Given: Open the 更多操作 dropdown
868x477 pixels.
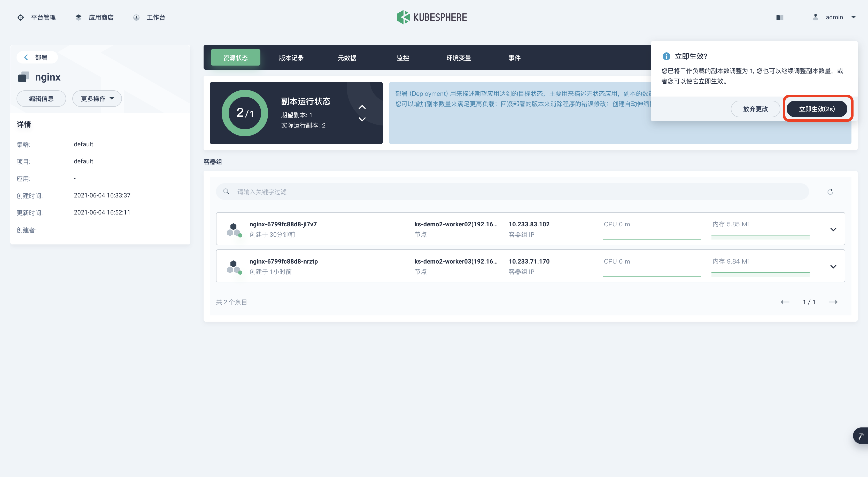Looking at the screenshot, I should click(x=97, y=99).
